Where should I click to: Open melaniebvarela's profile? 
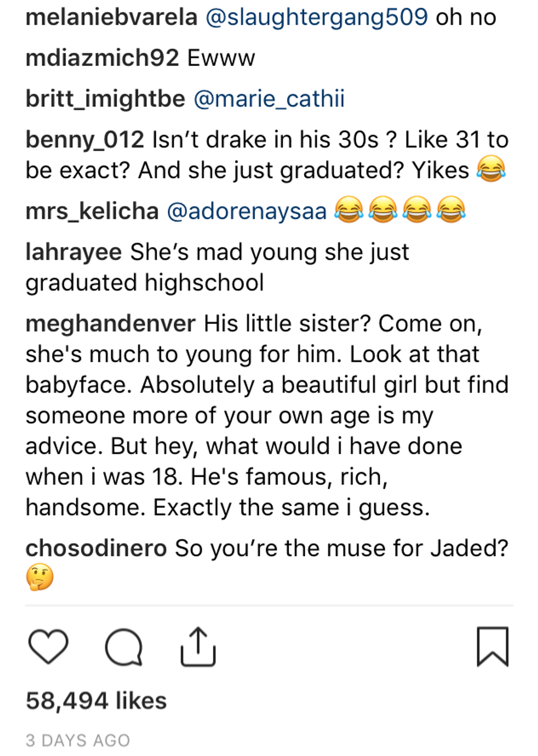pos(111,17)
